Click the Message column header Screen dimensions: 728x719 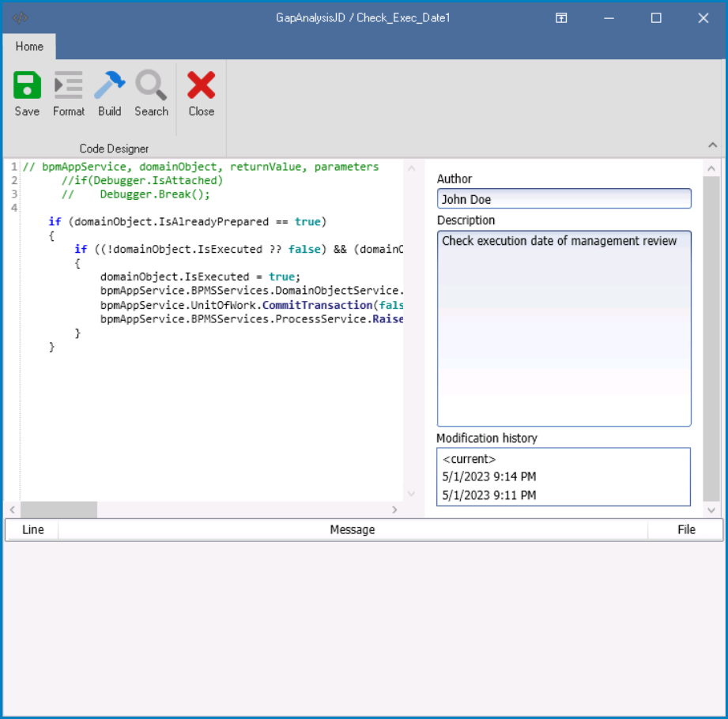(353, 529)
